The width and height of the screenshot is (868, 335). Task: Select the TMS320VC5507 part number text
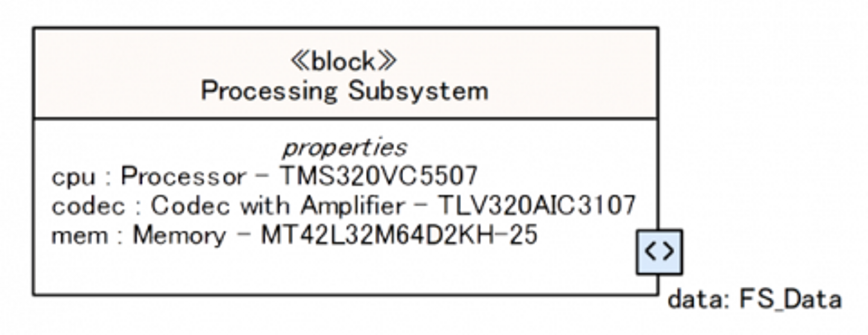[378, 176]
